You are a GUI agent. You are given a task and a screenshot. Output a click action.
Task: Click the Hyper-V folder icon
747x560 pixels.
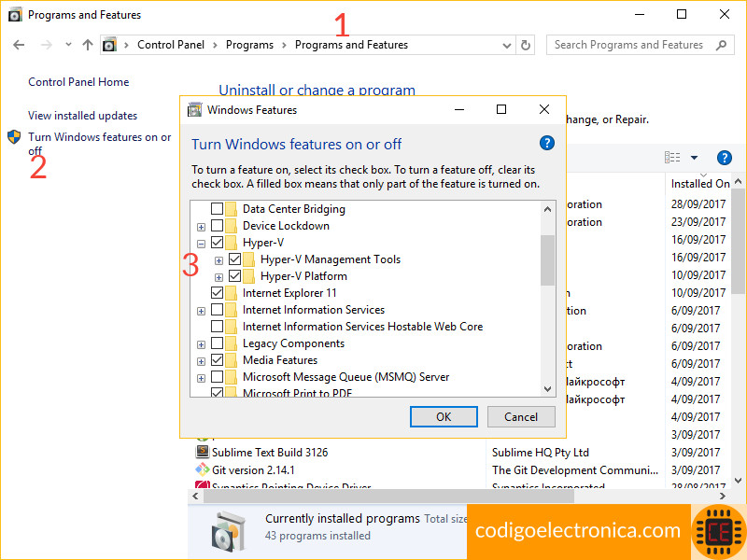231,243
